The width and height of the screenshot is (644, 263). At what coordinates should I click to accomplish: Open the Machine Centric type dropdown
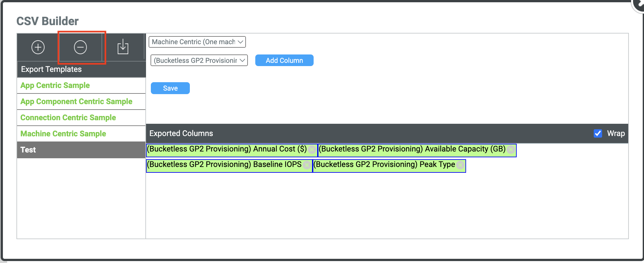[x=197, y=42]
